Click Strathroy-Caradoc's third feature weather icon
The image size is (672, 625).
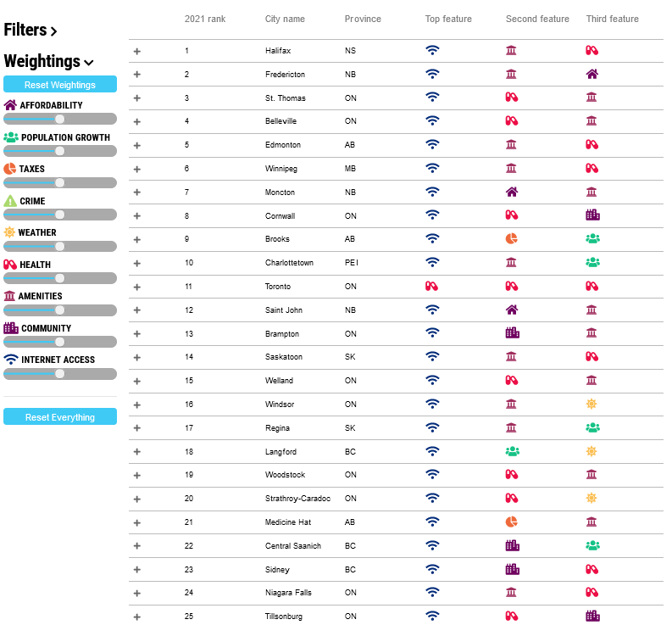591,498
